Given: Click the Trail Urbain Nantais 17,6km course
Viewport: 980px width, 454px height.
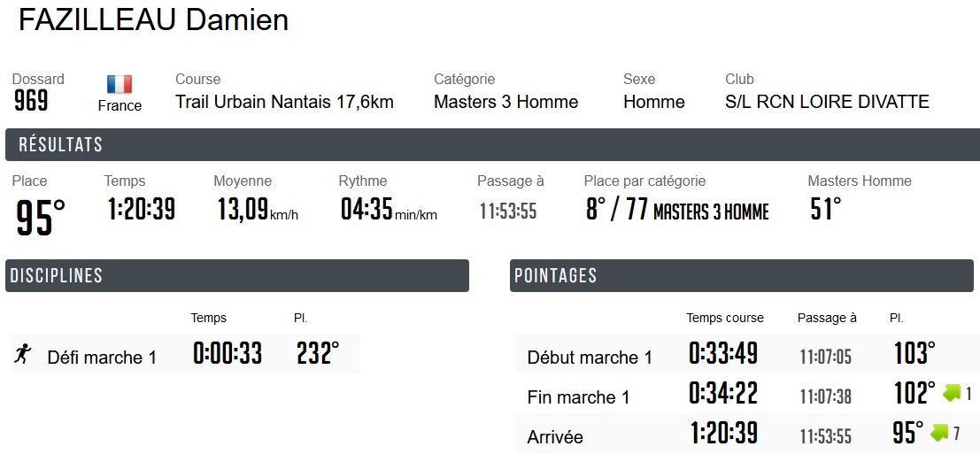Looking at the screenshot, I should pos(284,102).
